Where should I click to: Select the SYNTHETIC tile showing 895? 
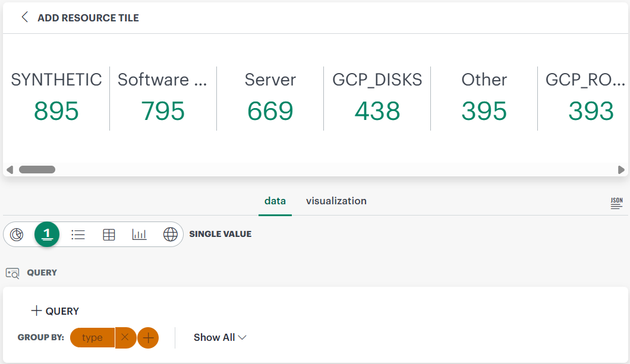pyautogui.click(x=56, y=96)
